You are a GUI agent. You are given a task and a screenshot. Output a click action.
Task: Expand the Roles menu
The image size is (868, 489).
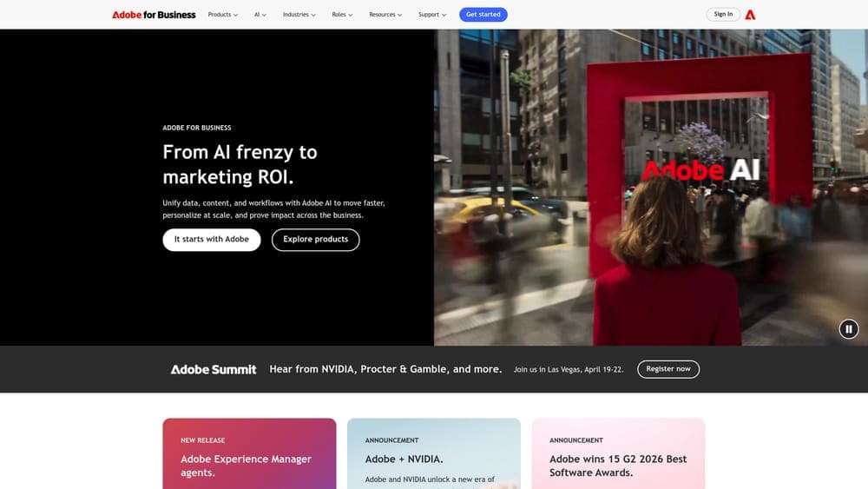point(342,15)
